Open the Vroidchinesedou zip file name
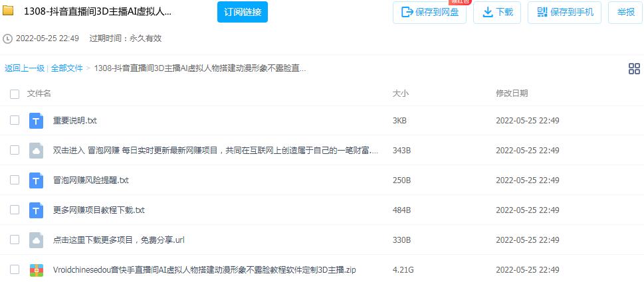 pyautogui.click(x=205, y=270)
